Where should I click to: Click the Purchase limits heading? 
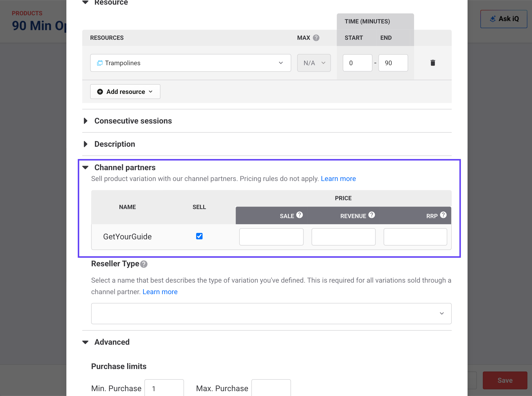coord(119,366)
